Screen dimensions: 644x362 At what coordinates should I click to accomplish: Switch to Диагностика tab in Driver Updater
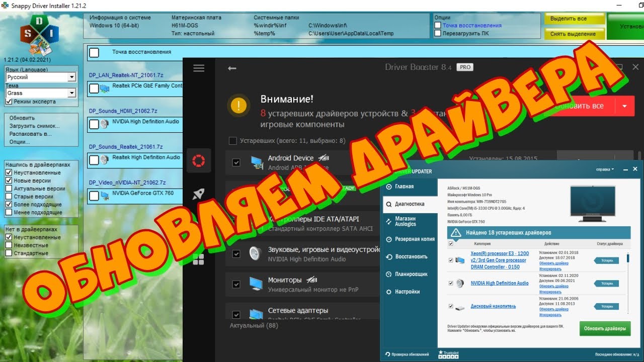410,204
